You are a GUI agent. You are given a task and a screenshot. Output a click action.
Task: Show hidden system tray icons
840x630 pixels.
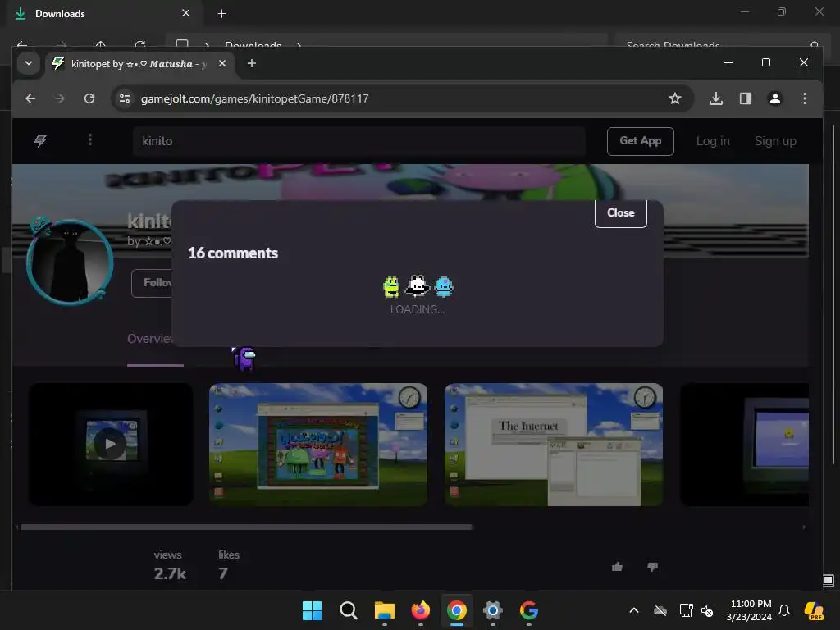tap(634, 610)
